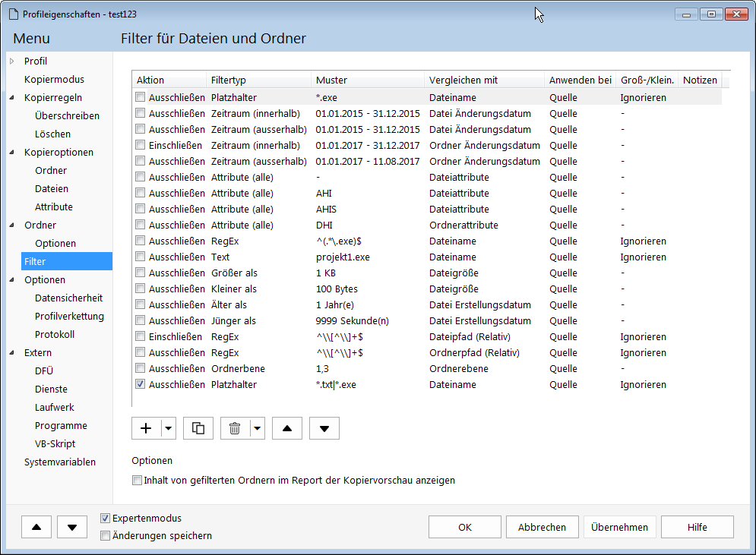The width and height of the screenshot is (756, 555).
Task: Toggle showing filtered folder contents in report
Action: click(x=137, y=480)
